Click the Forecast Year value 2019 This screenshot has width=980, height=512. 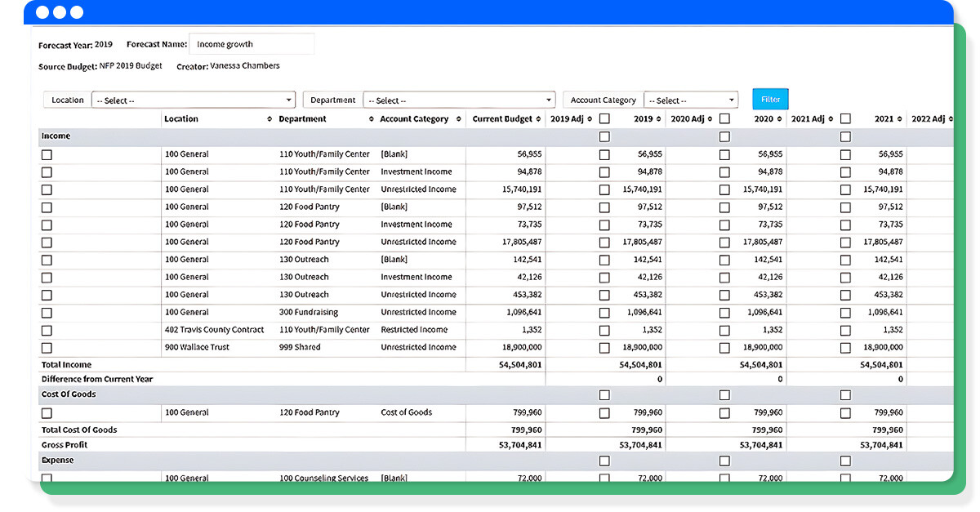coord(104,44)
